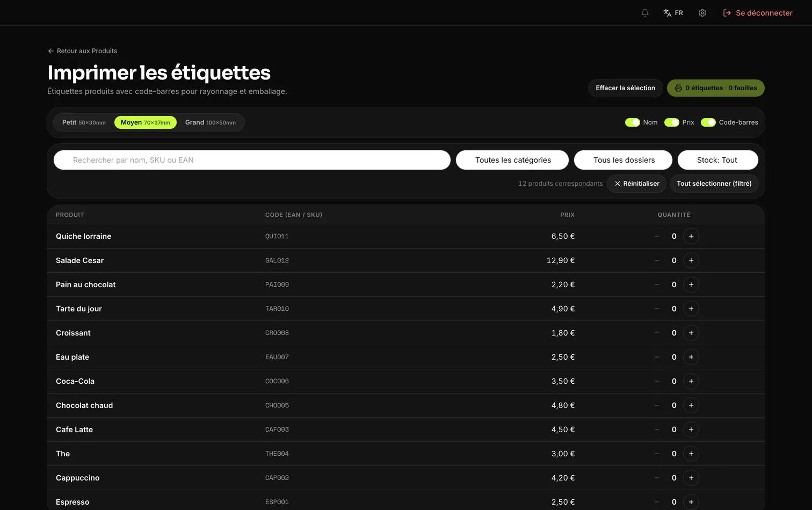Disable the Prix toggle
Screen dimensions: 812x510
672,122
